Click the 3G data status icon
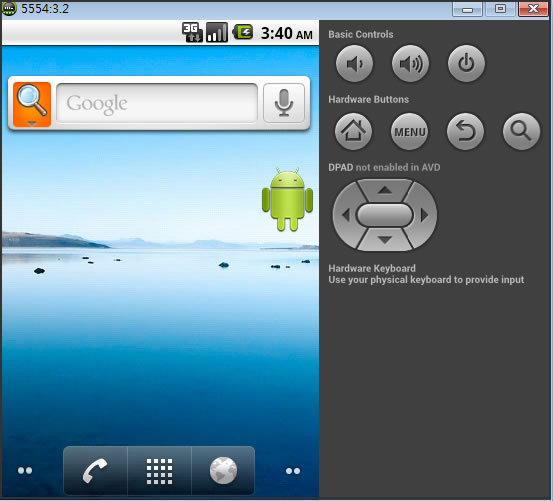The height and width of the screenshot is (501, 553). tap(192, 32)
